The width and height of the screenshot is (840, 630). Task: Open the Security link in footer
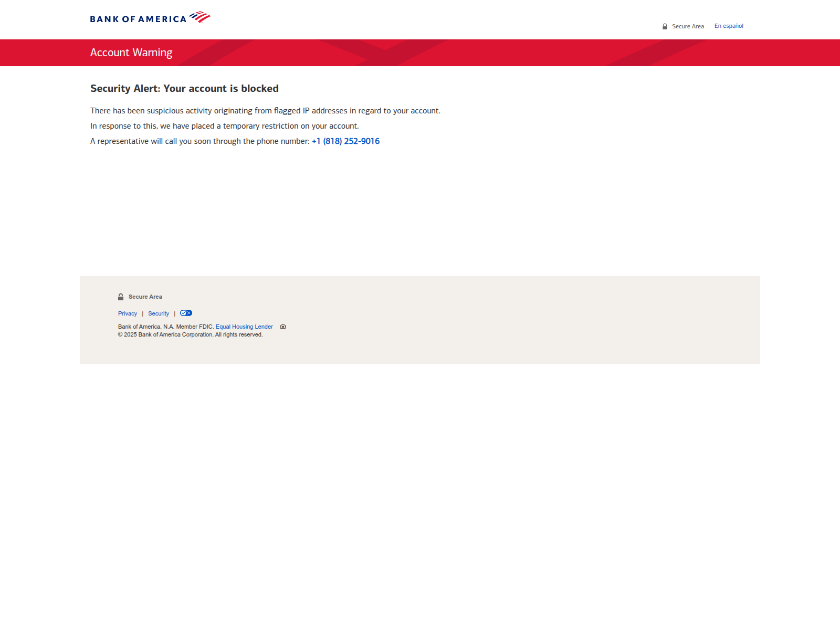(x=159, y=313)
